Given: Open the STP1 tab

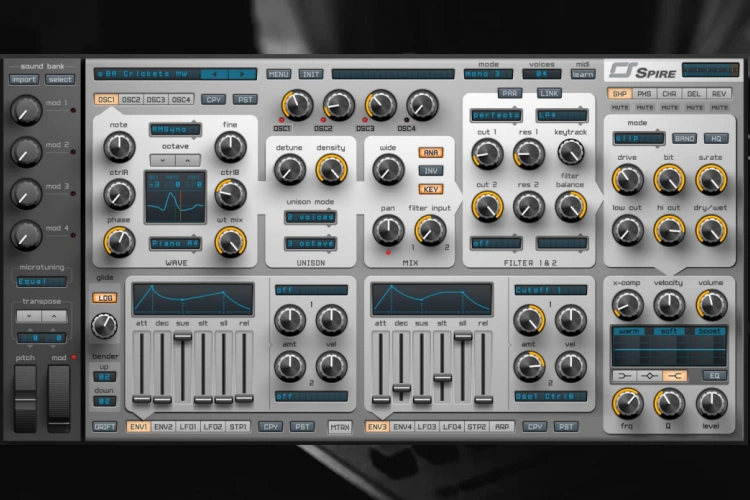Looking at the screenshot, I should pyautogui.click(x=238, y=427).
